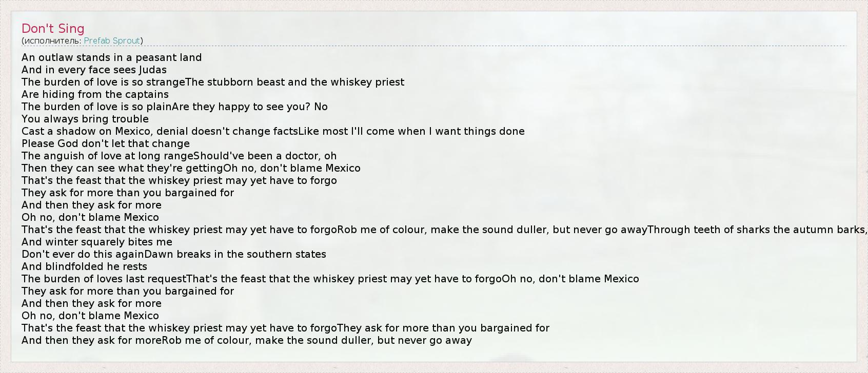
Task: Select the line "And winter squarely bites me"
Action: pyautogui.click(x=97, y=242)
